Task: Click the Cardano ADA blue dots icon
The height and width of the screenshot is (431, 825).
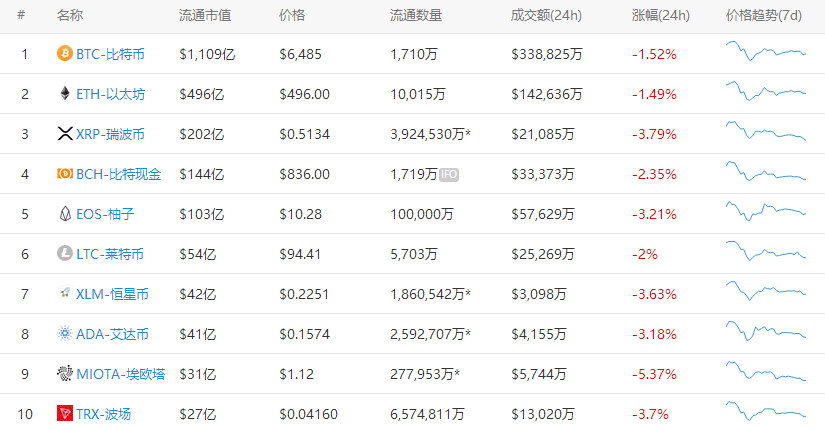Action: [65, 333]
